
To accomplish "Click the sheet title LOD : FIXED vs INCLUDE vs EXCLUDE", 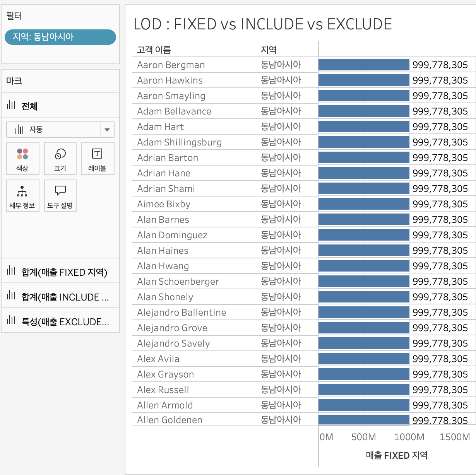I will click(x=263, y=24).
